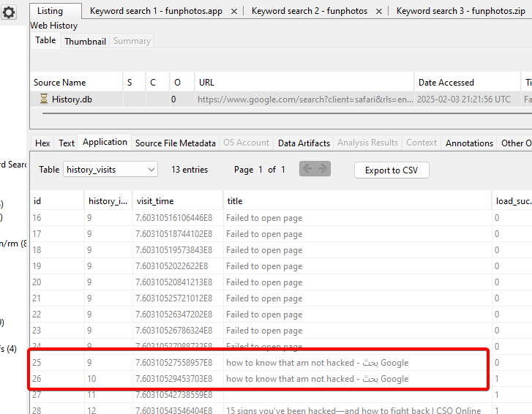Click the settings gear icon
This screenshot has width=532, height=414.
tap(9, 12)
